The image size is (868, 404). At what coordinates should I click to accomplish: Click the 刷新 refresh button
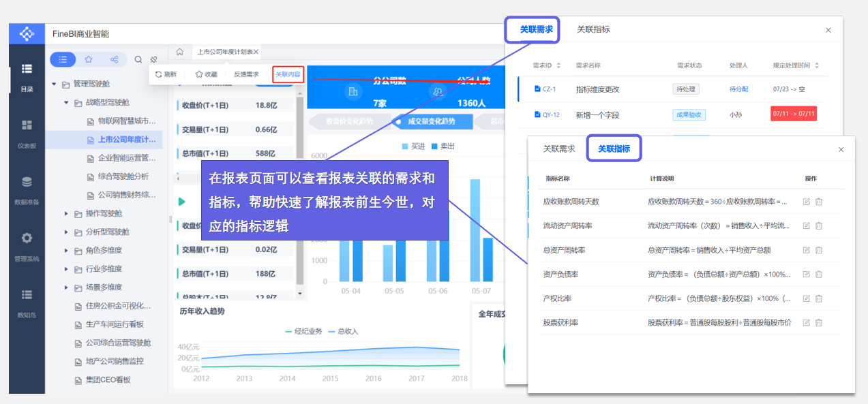pos(166,74)
